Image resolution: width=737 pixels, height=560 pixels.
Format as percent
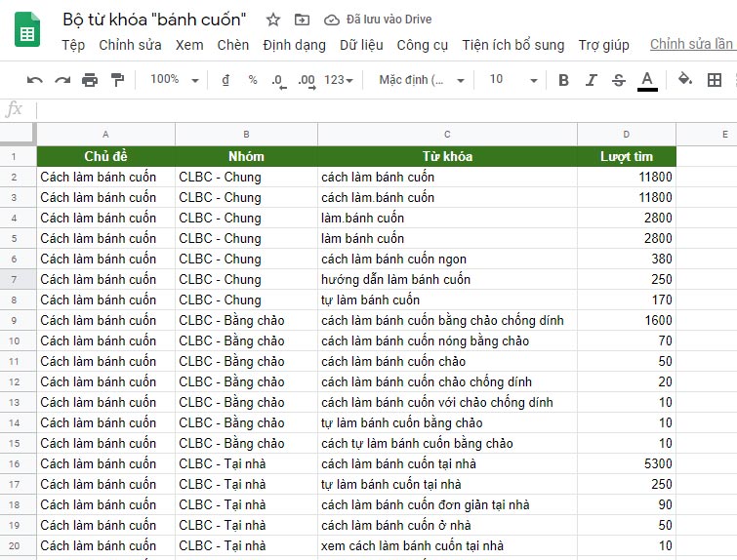coord(253,80)
